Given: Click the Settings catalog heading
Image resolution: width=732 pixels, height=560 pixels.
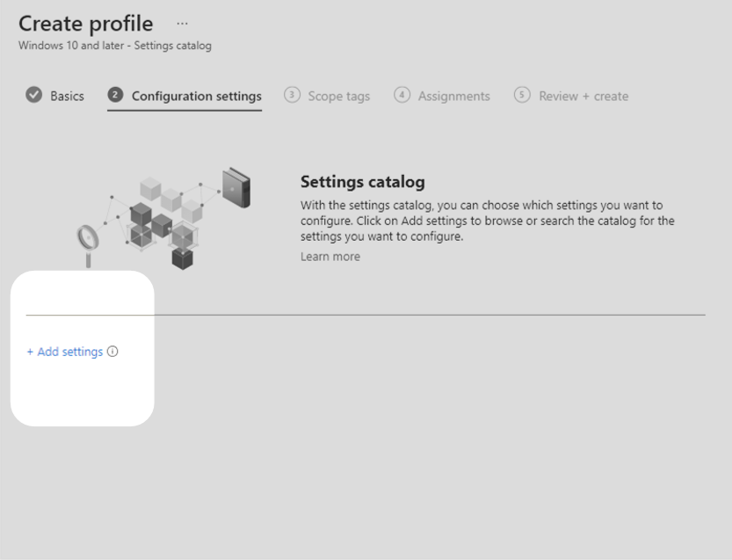Looking at the screenshot, I should point(362,182).
